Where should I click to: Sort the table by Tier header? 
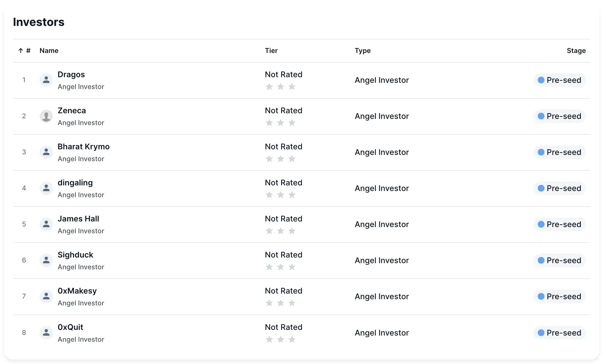(x=271, y=51)
